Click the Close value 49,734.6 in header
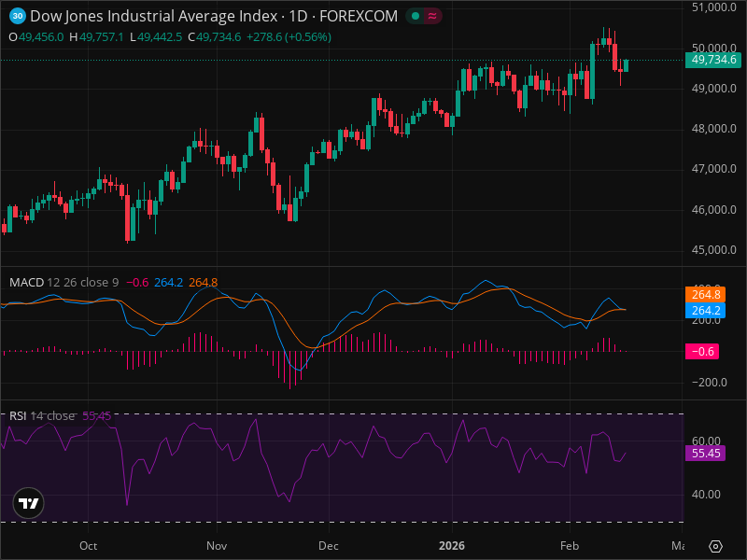The width and height of the screenshot is (747, 560). pos(218,37)
